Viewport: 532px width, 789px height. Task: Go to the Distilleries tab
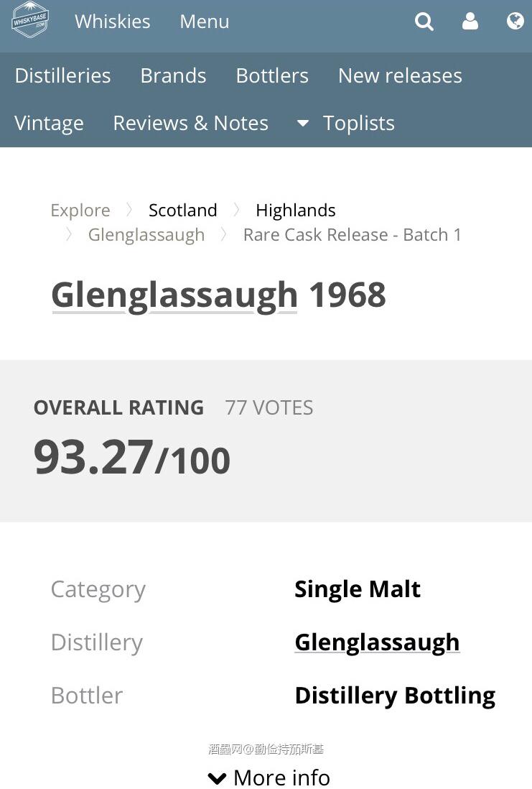(62, 75)
